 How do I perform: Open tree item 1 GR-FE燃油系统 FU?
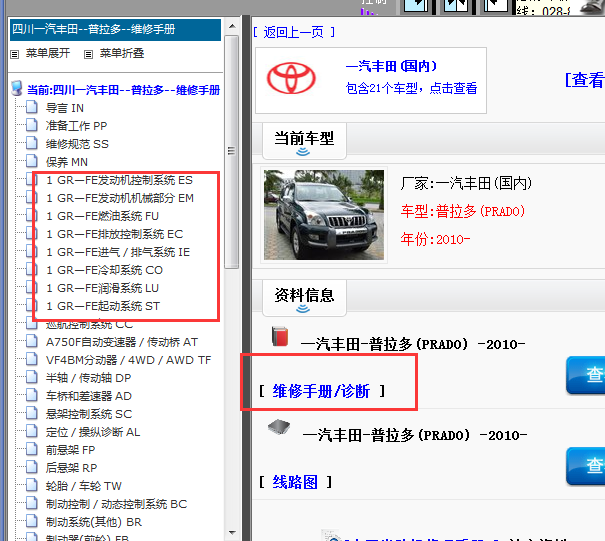click(x=102, y=216)
